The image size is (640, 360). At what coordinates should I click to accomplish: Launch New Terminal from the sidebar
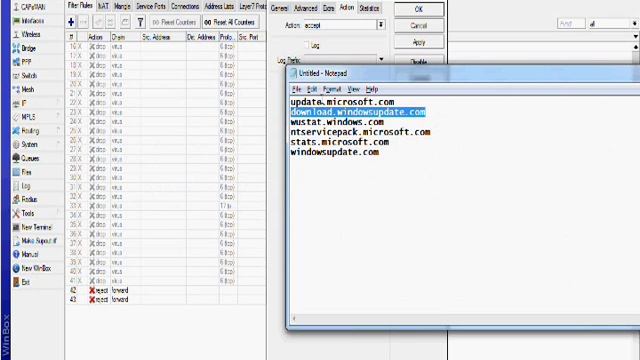point(33,227)
